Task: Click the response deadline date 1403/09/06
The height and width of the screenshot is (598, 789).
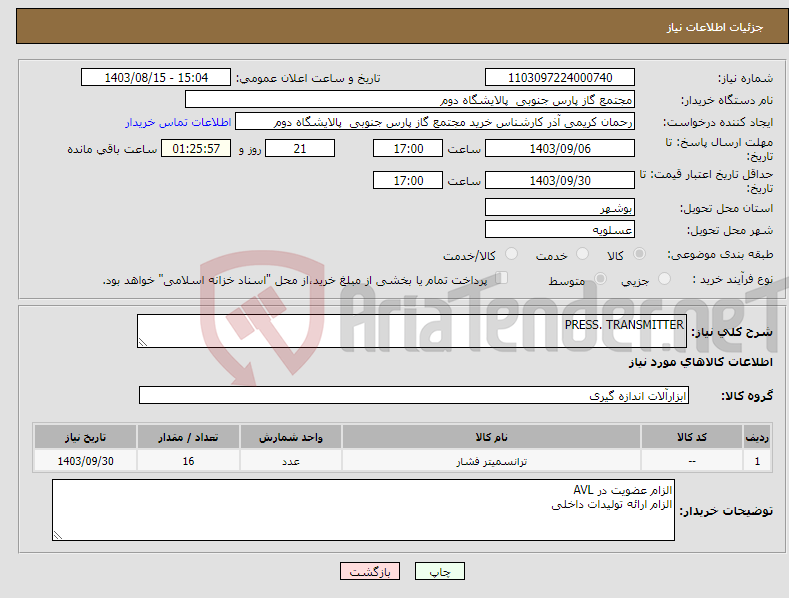Action: pos(560,148)
